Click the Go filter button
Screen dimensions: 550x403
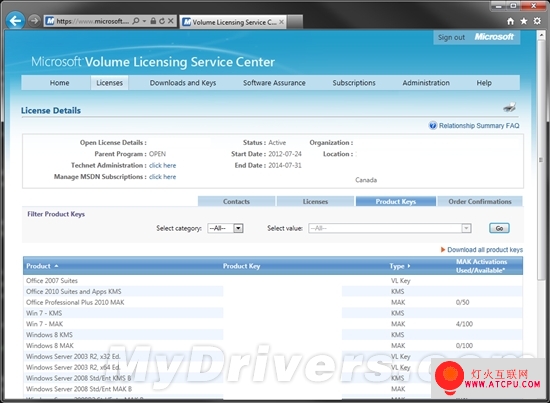[x=499, y=228]
